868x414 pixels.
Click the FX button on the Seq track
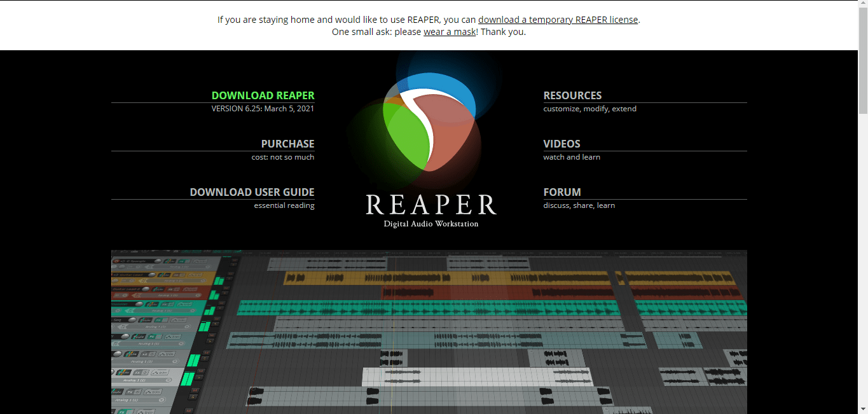160,320
